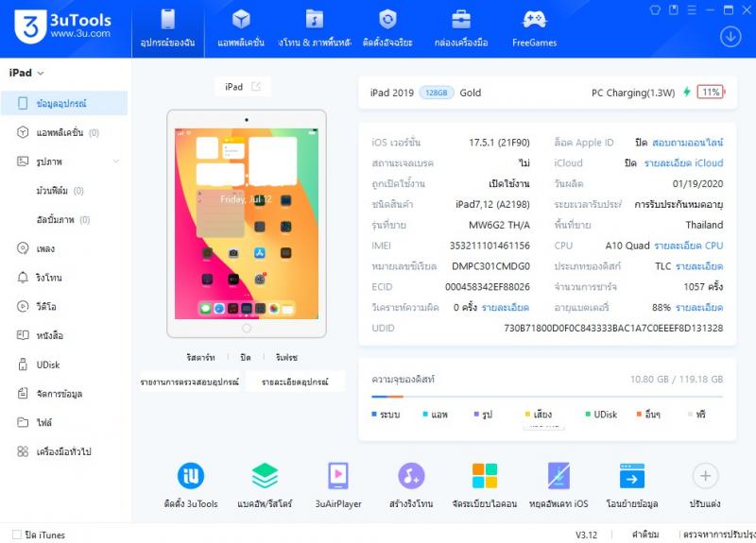Open the ringtone maker music icon
This screenshot has width=756, height=543.
pos(410,476)
